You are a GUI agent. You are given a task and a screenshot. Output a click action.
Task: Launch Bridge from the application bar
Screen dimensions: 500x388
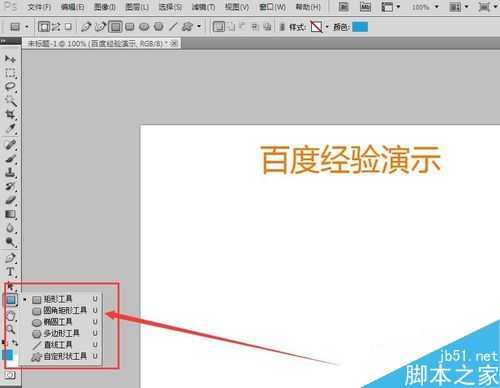[344, 7]
